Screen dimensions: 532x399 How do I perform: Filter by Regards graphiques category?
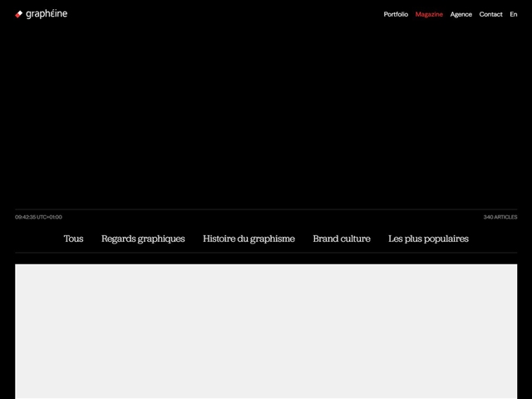click(x=143, y=239)
